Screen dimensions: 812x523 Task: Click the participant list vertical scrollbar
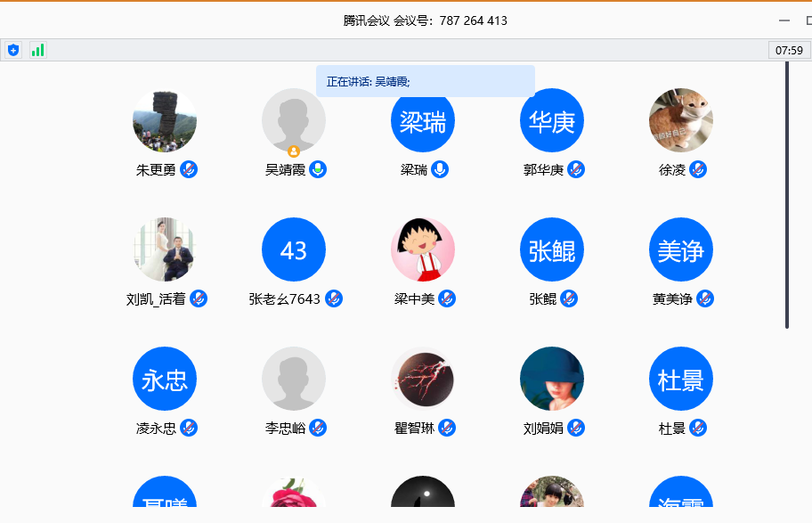(x=787, y=194)
